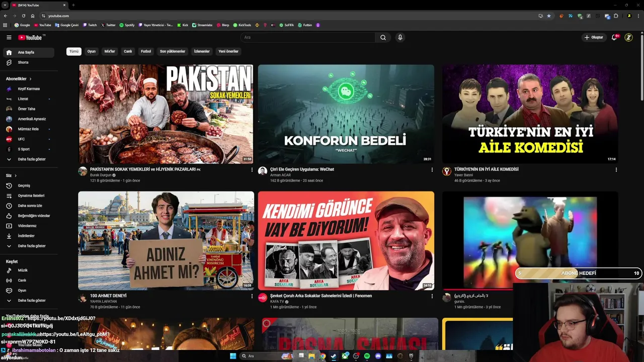Image resolution: width=644 pixels, height=362 pixels.
Task: Open the Abonelikler section arrow
Action: (x=30, y=79)
